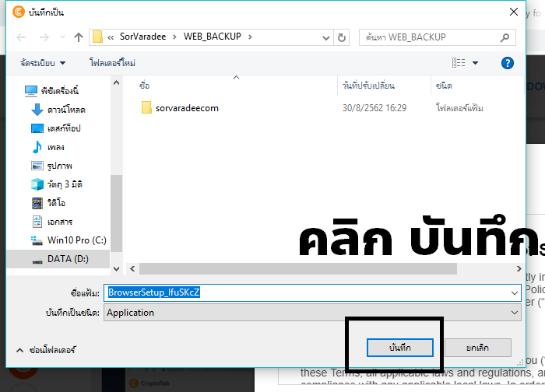Open เดสก์ท็อป desktop folder
Screen dimensions: 545x392
click(x=56, y=128)
